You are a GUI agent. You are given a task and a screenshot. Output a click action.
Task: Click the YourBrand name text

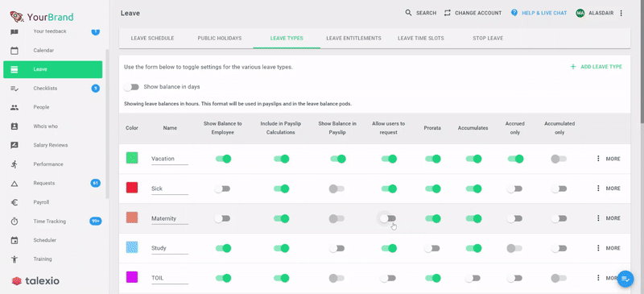tap(50, 17)
